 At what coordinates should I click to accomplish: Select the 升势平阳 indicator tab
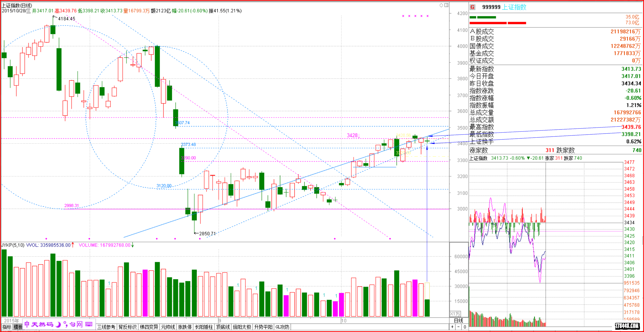pos(263,327)
